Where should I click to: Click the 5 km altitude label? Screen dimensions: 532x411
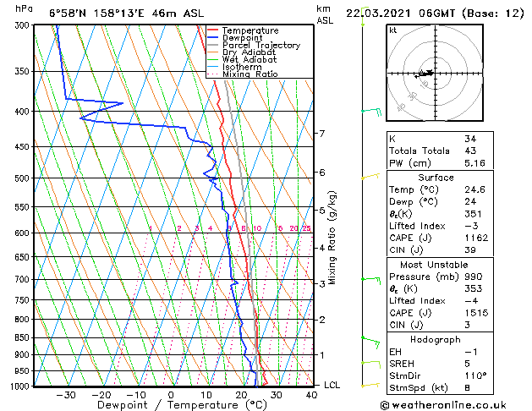321,211
